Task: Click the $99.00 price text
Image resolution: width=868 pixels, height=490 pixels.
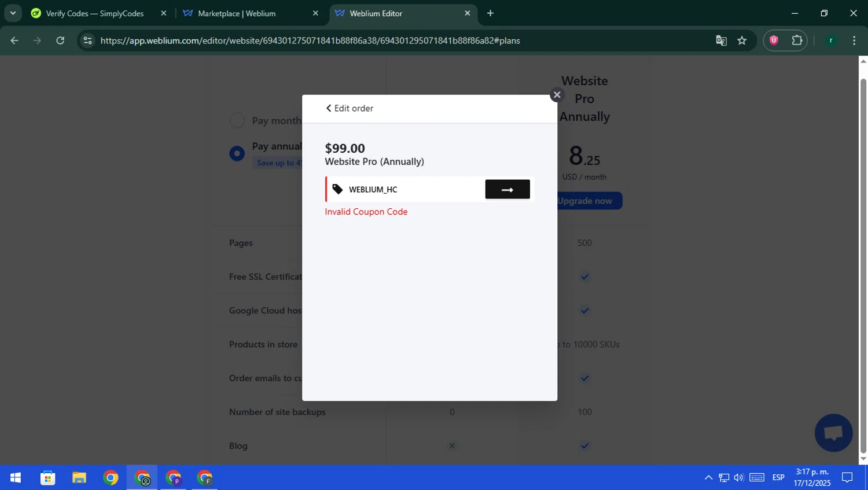Action: (345, 148)
